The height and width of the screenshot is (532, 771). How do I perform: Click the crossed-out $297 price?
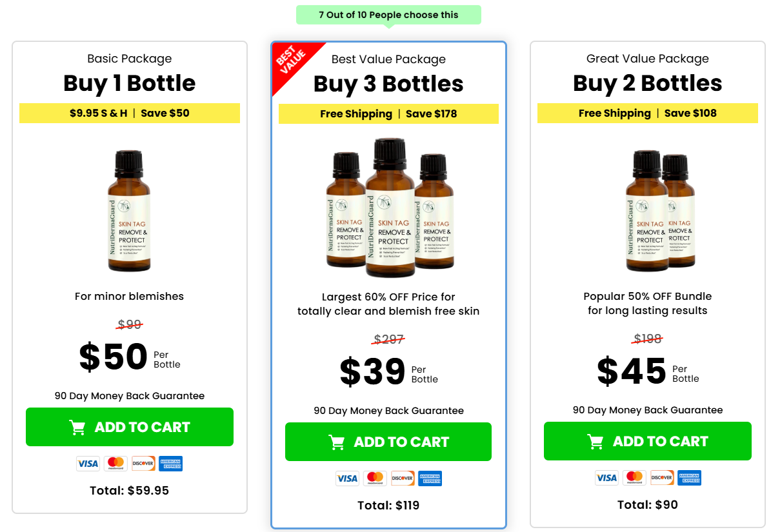389,337
